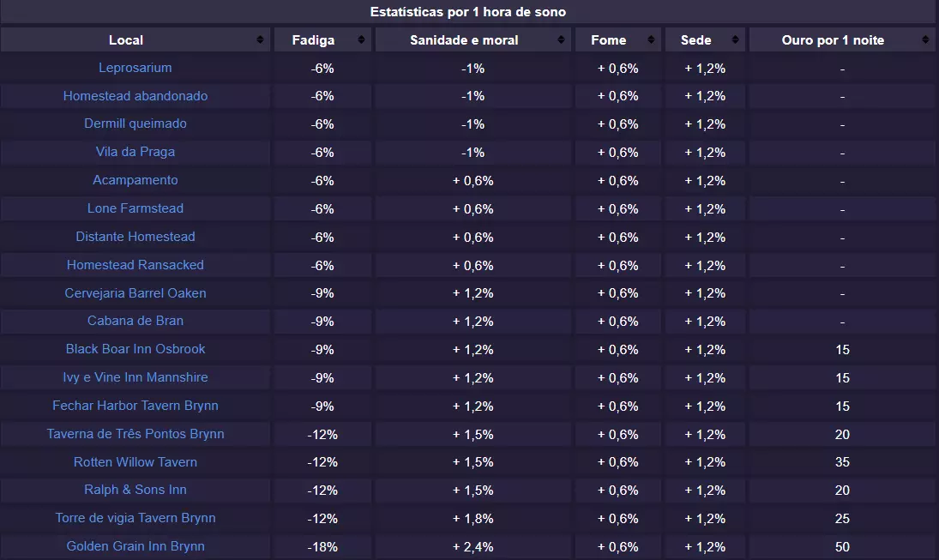Open Vila da Praga link
The height and width of the screenshot is (560, 939).
135,152
